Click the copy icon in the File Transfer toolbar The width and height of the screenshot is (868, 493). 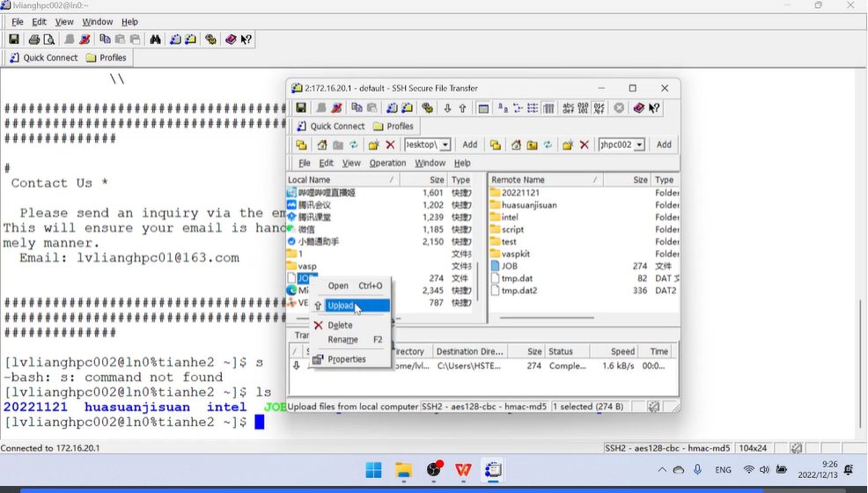(357, 108)
